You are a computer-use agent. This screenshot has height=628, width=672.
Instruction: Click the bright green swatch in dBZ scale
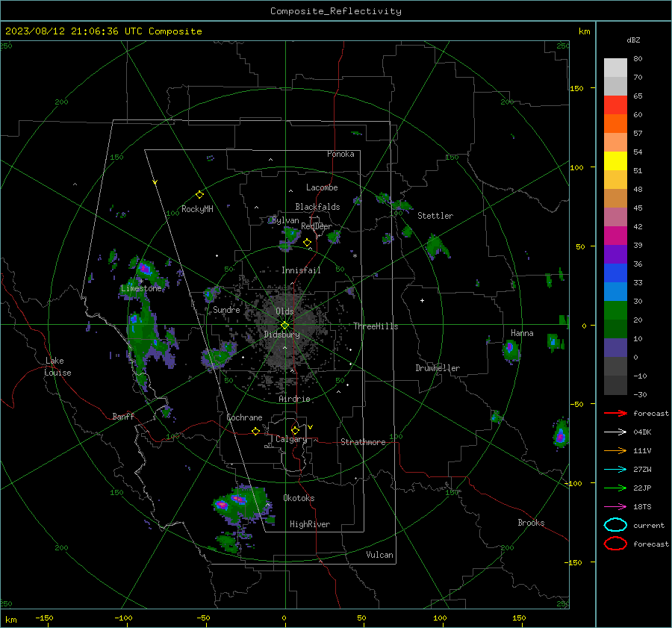(615, 311)
